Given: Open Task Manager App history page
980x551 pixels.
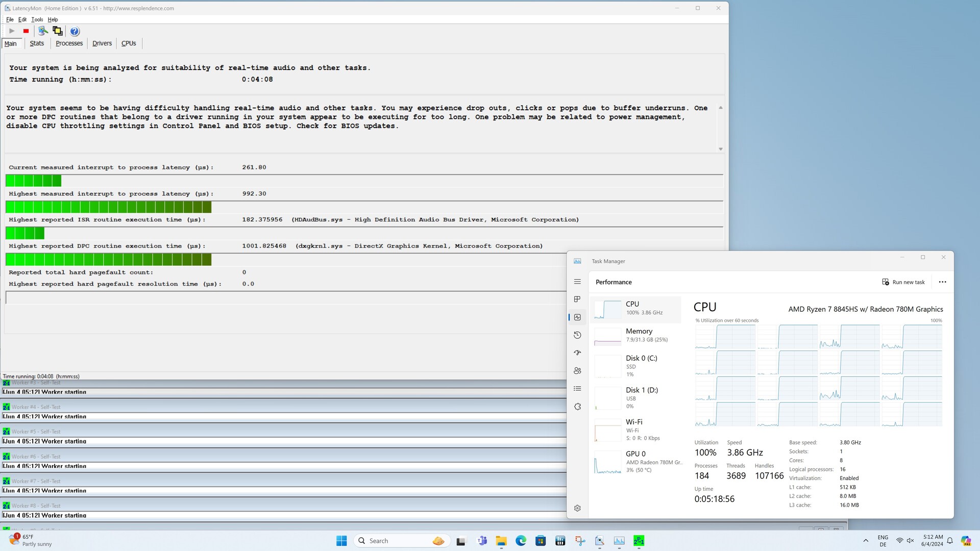Looking at the screenshot, I should [577, 335].
